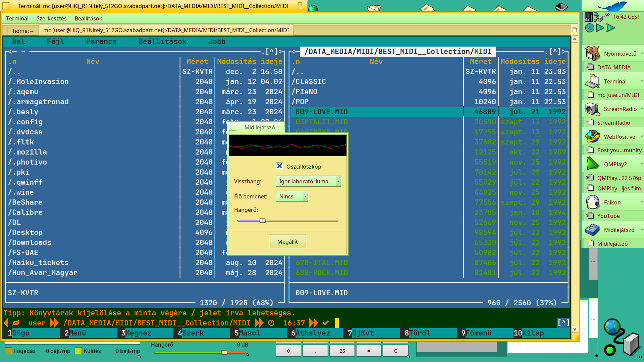Click the 10Kilép function key button
The image size is (644, 362).
point(541,333)
